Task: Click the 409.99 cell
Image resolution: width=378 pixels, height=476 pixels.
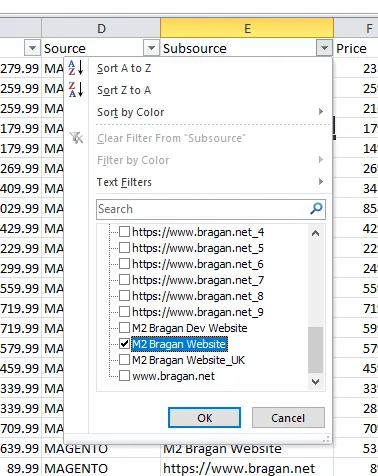Action: (x=20, y=188)
